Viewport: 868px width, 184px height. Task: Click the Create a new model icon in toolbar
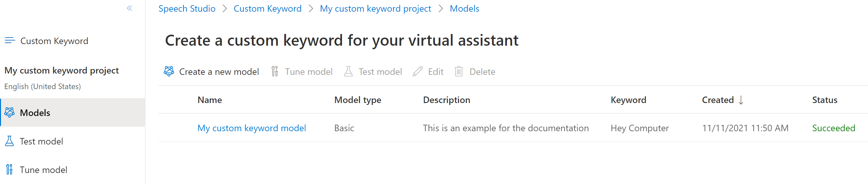(169, 72)
